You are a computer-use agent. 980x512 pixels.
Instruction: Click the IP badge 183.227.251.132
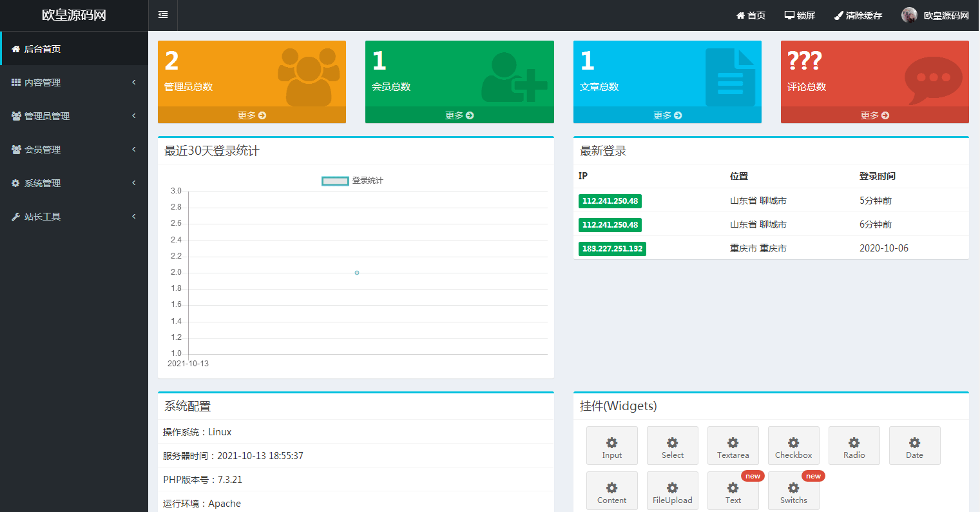tap(612, 249)
